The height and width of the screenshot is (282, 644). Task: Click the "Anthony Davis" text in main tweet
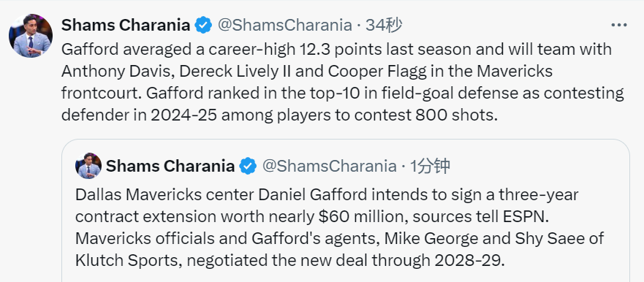pos(115,72)
